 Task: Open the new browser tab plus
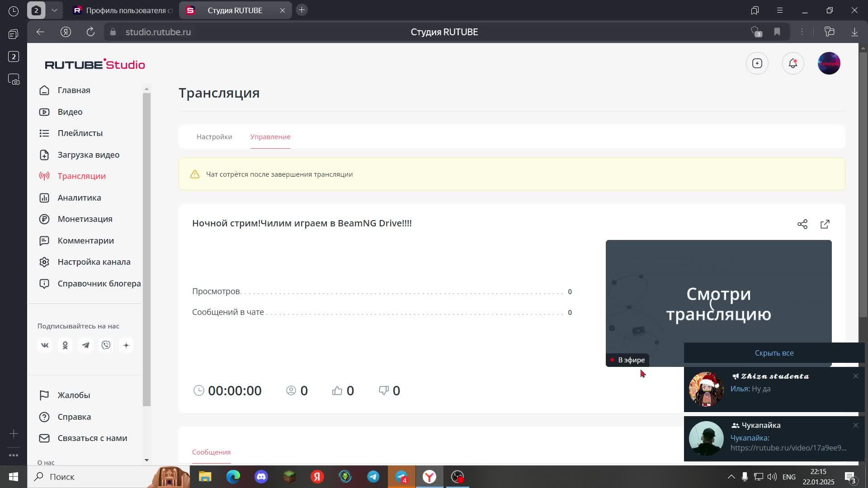click(302, 10)
